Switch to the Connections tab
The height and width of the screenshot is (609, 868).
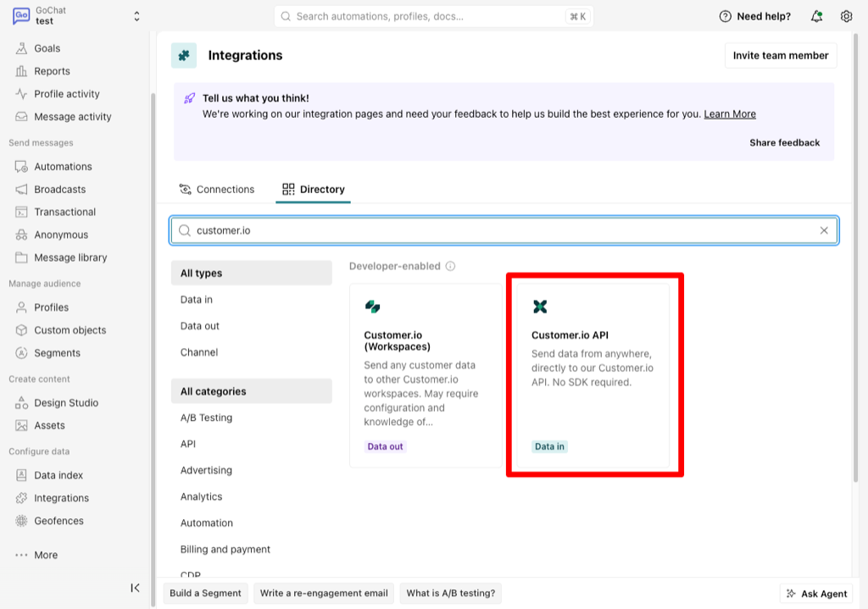coord(216,189)
